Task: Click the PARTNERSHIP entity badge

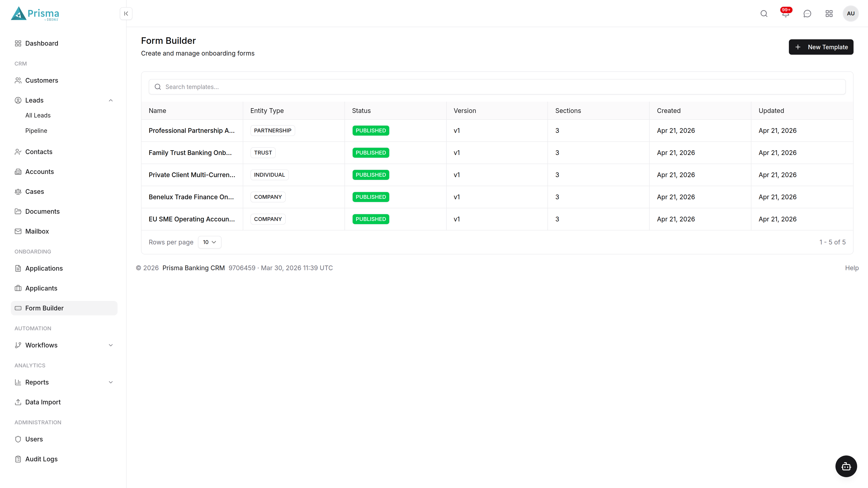Action: tap(272, 131)
